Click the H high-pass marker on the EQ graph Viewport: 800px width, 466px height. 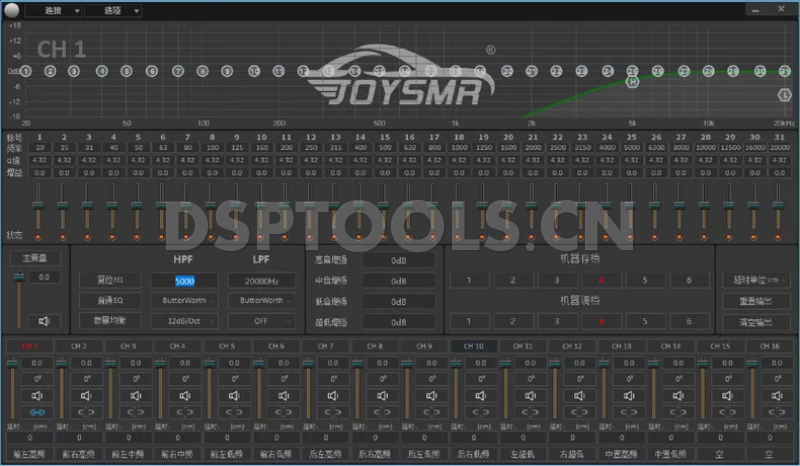pyautogui.click(x=633, y=82)
